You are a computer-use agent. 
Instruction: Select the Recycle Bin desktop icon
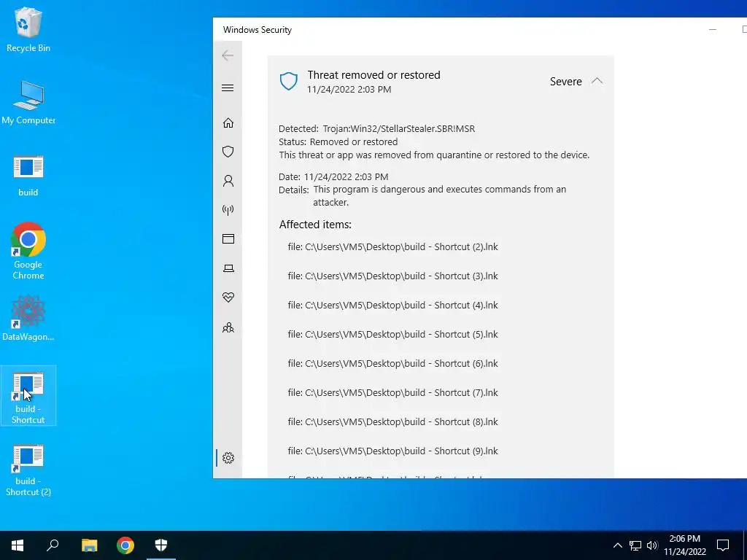tap(28, 29)
